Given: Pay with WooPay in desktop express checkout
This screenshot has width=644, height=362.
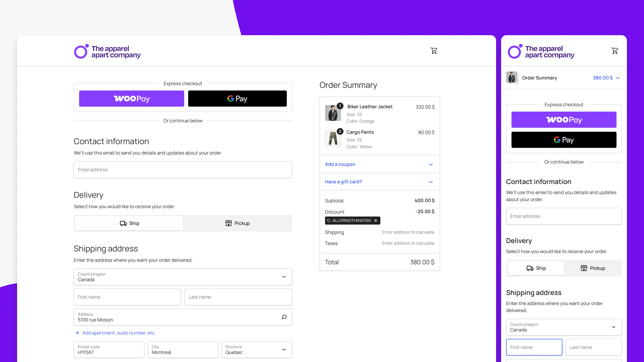Looking at the screenshot, I should point(131,99).
